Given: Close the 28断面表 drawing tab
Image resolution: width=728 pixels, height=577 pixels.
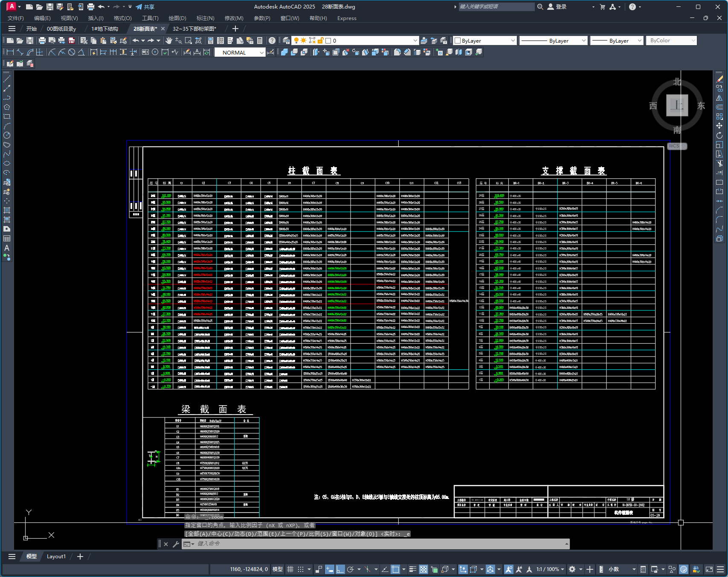Looking at the screenshot, I should [x=162, y=29].
